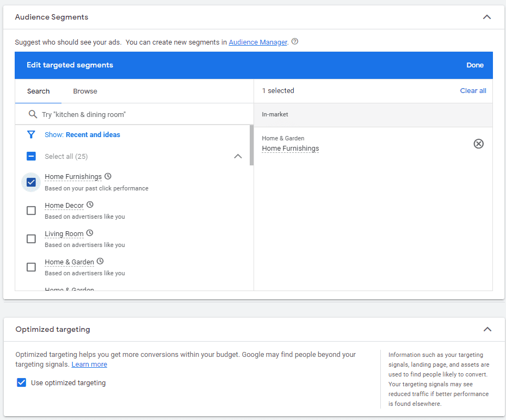Click the segment list scrollbar

click(x=251, y=146)
